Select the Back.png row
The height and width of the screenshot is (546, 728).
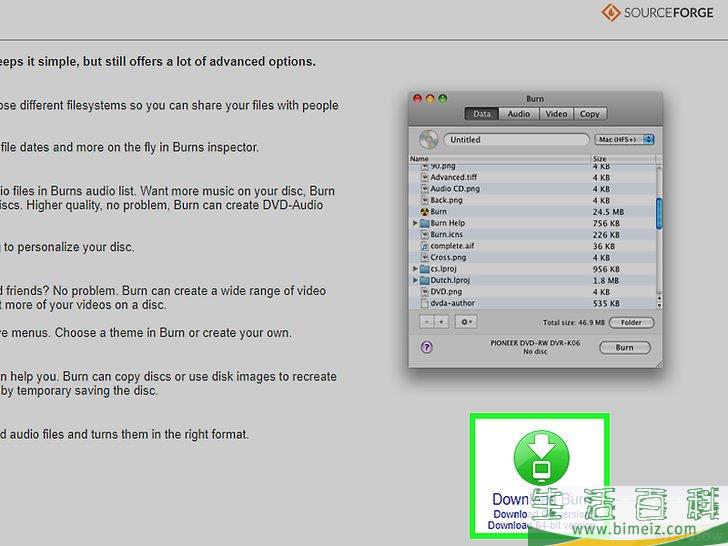[x=532, y=200]
